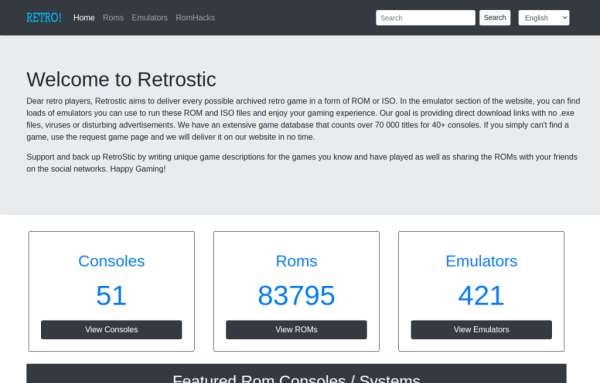The height and width of the screenshot is (383, 600).
Task: Click the Welcome to Retrostic heading
Action: 121,80
